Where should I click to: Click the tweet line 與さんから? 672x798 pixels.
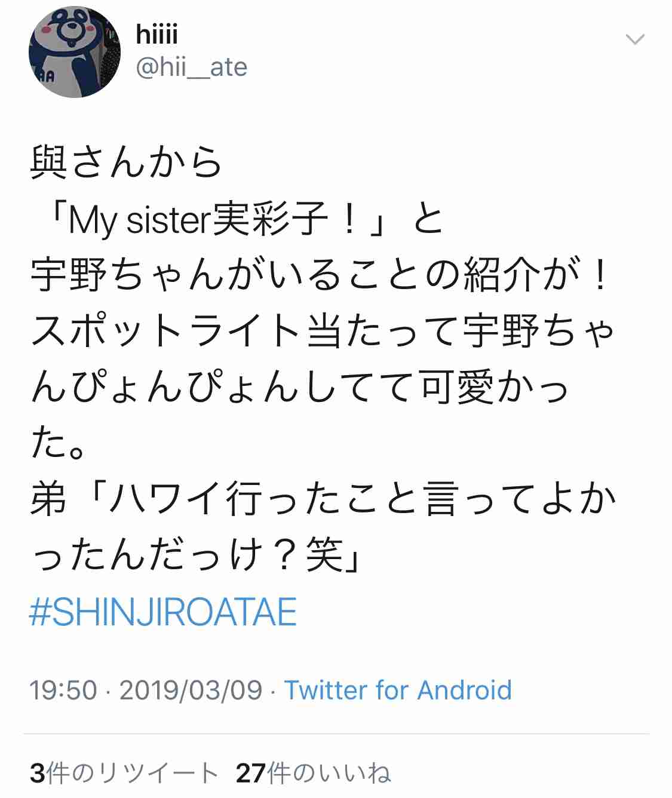[x=126, y=163]
